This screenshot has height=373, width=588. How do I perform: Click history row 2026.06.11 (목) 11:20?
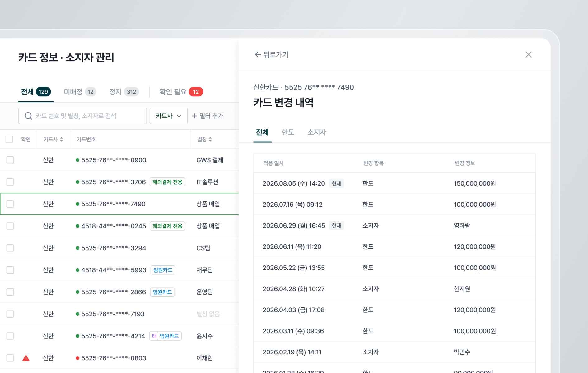(394, 247)
